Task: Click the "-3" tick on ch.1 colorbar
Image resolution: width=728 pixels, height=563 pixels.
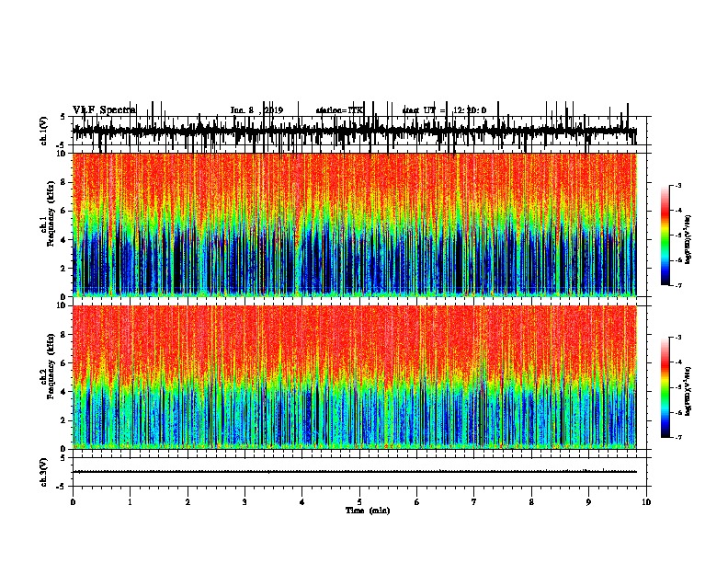Action: point(678,186)
